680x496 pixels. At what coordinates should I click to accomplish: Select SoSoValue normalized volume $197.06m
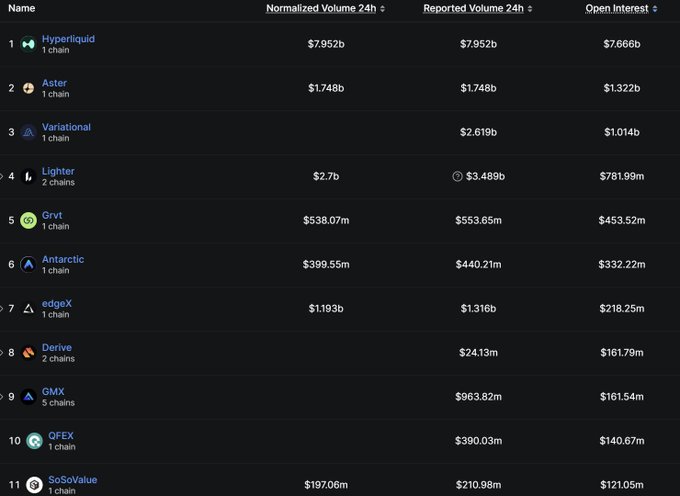click(x=326, y=485)
